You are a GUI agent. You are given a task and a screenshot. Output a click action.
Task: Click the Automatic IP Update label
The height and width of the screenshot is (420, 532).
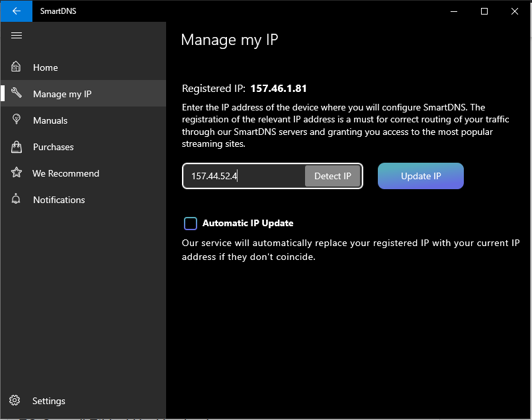248,224
